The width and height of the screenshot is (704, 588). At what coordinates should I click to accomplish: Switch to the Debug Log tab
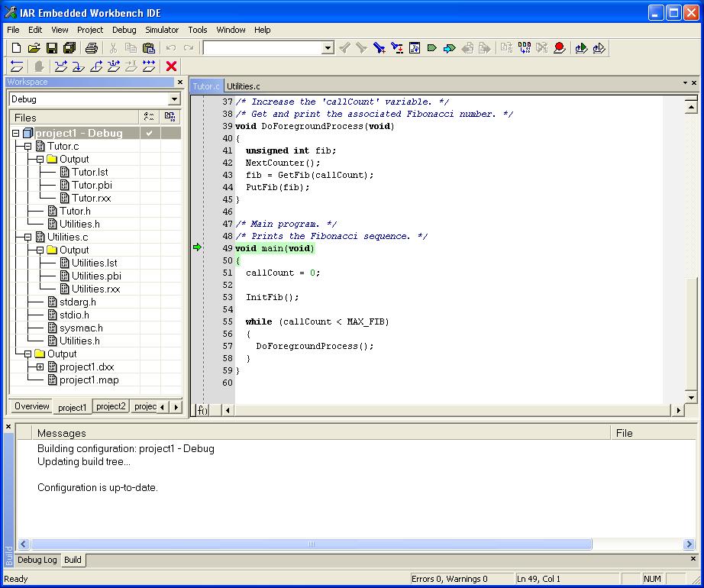point(37,560)
